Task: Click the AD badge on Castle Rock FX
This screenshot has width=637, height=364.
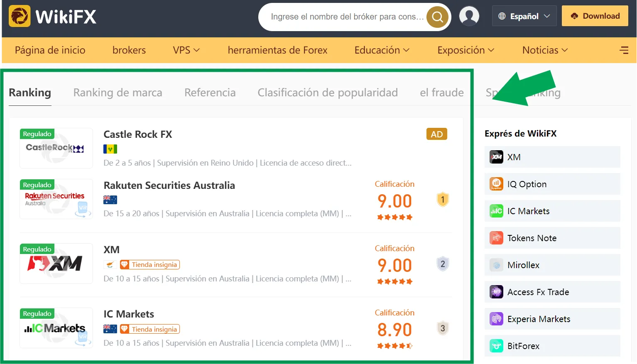Action: [437, 134]
